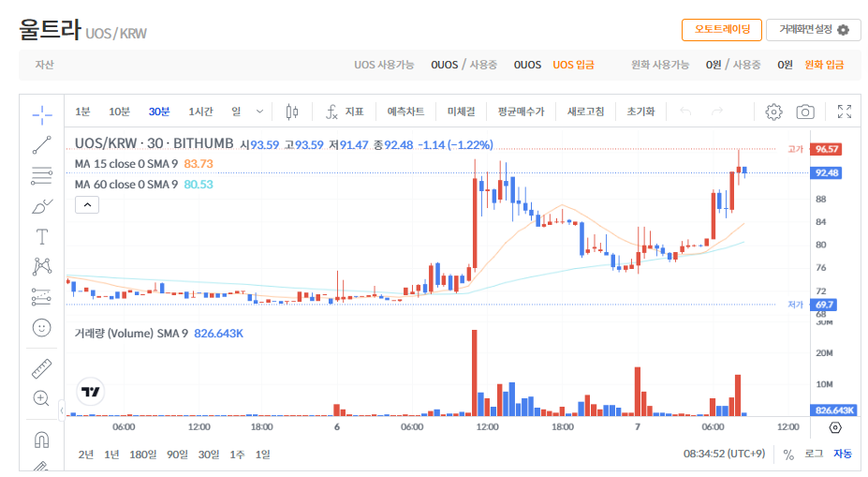Switch to 1시간 interval
The height and width of the screenshot is (477, 868).
200,112
